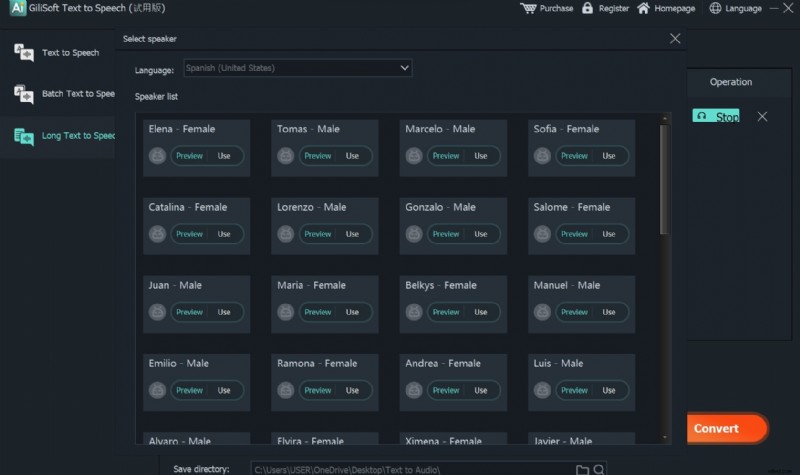Use Catalina as the speaker

tap(224, 234)
